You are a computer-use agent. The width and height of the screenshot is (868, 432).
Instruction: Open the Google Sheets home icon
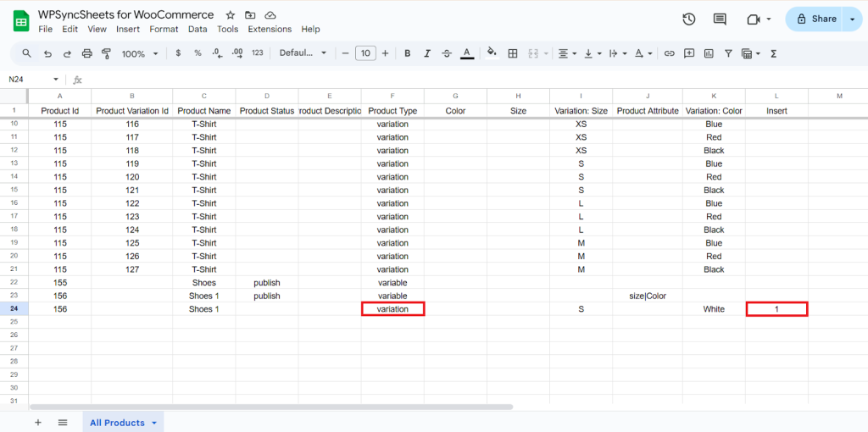click(x=21, y=22)
